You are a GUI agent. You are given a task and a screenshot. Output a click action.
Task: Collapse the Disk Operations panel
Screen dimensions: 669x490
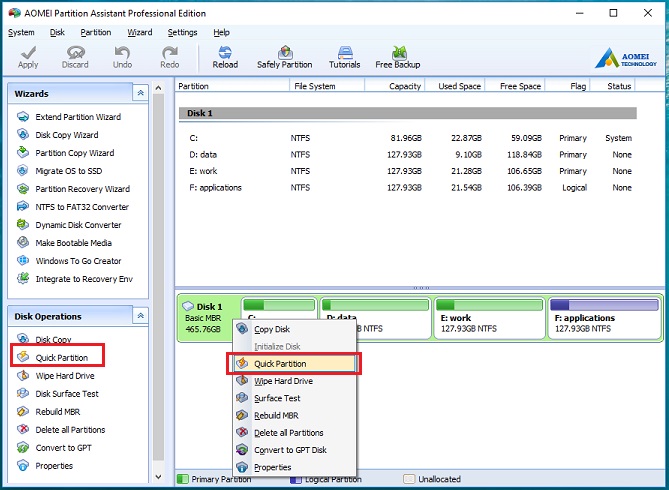click(x=141, y=316)
